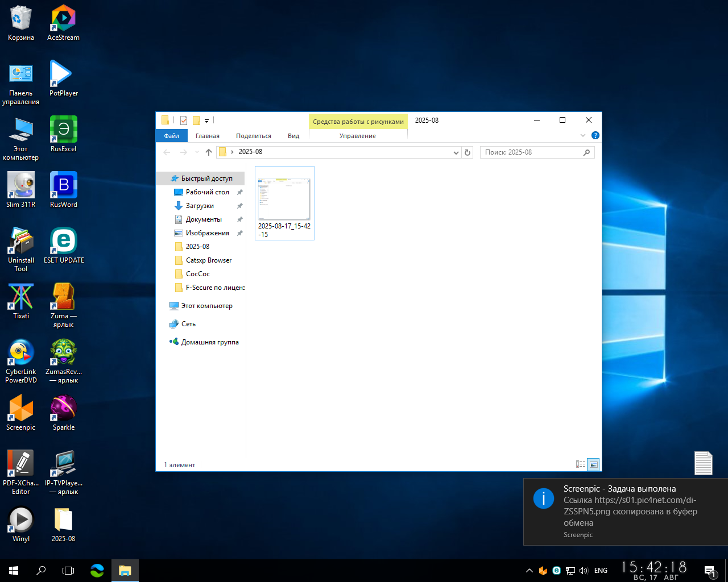Image resolution: width=728 pixels, height=582 pixels.
Task: Select the Tixati desktop icon
Action: point(21,301)
